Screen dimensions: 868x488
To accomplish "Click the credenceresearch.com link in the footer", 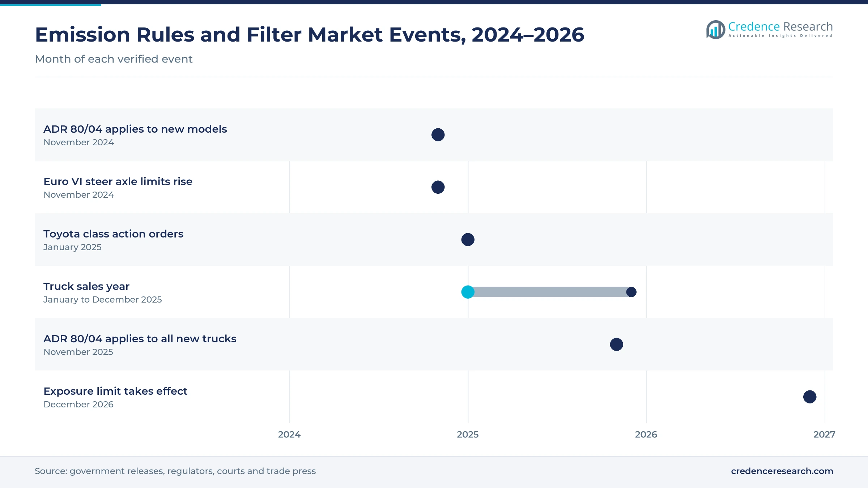I will [x=782, y=471].
